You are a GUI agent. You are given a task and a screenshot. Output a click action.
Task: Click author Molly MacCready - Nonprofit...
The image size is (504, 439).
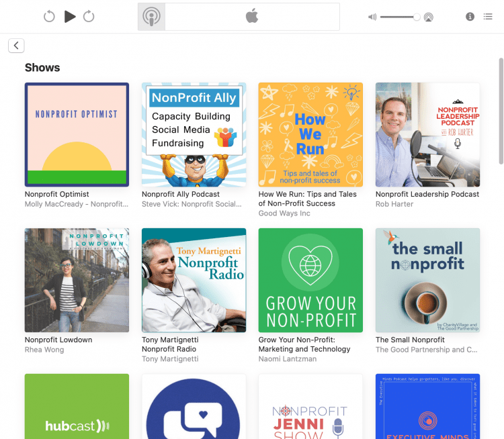point(77,204)
